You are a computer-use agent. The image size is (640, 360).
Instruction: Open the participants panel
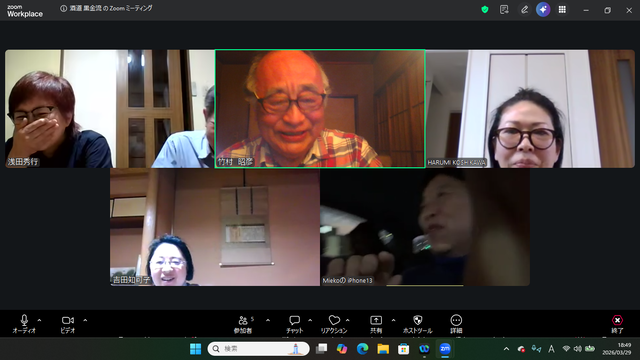click(x=243, y=324)
